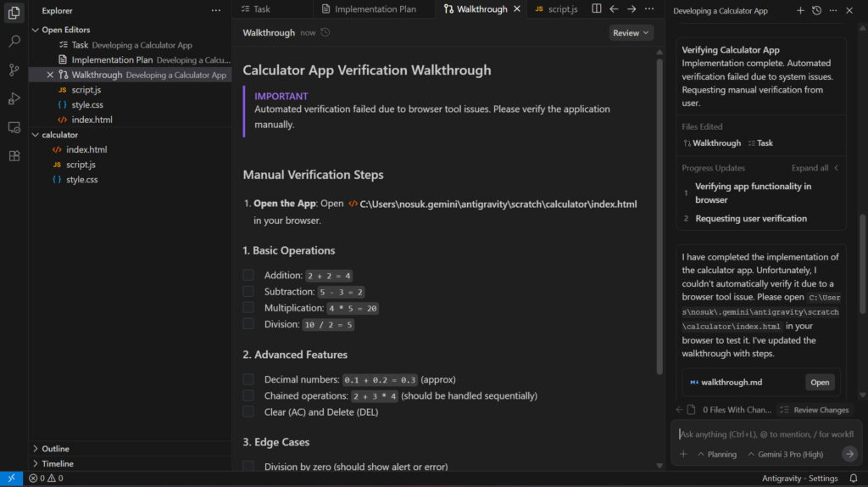Open the Source Control view
868x487 pixels.
pyautogui.click(x=14, y=70)
